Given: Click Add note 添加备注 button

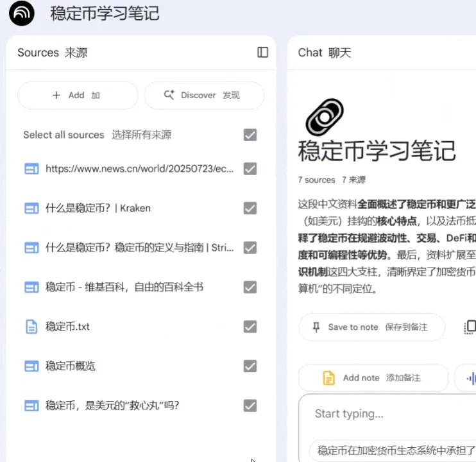Looking at the screenshot, I should (373, 378).
